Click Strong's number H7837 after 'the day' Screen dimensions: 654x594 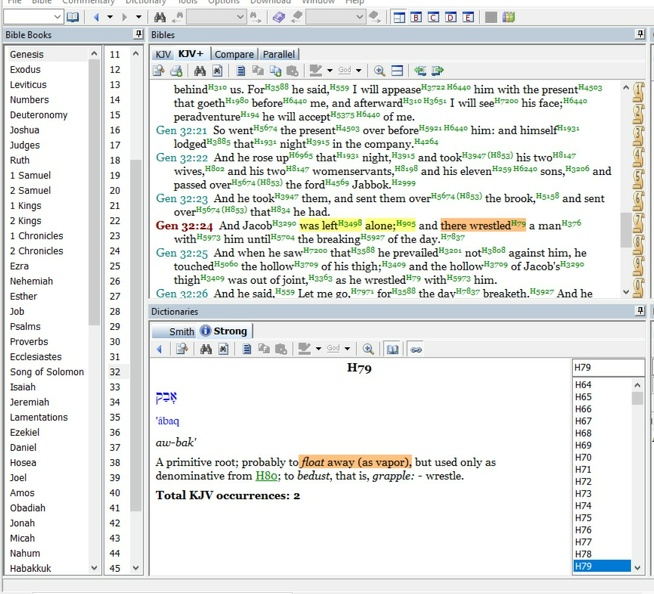[453, 237]
